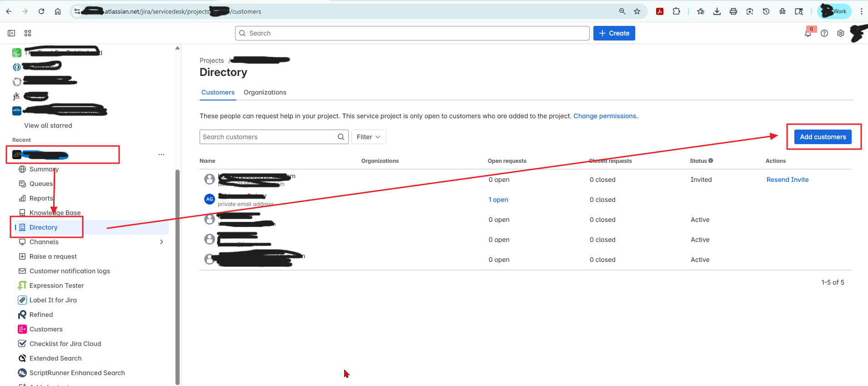Open Customer notification logs
Screen dimensions: 868x386
70,271
